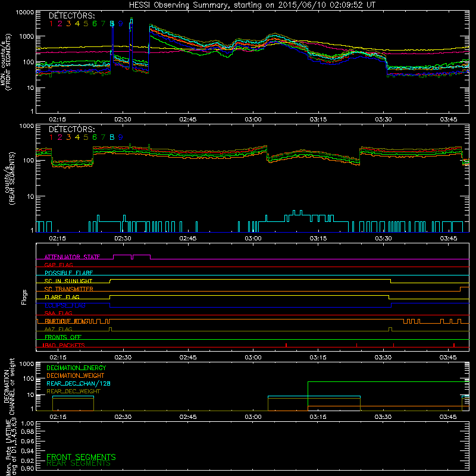
Task: Click DETECTORS: label in the front segments panel
Action: pos(71,15)
